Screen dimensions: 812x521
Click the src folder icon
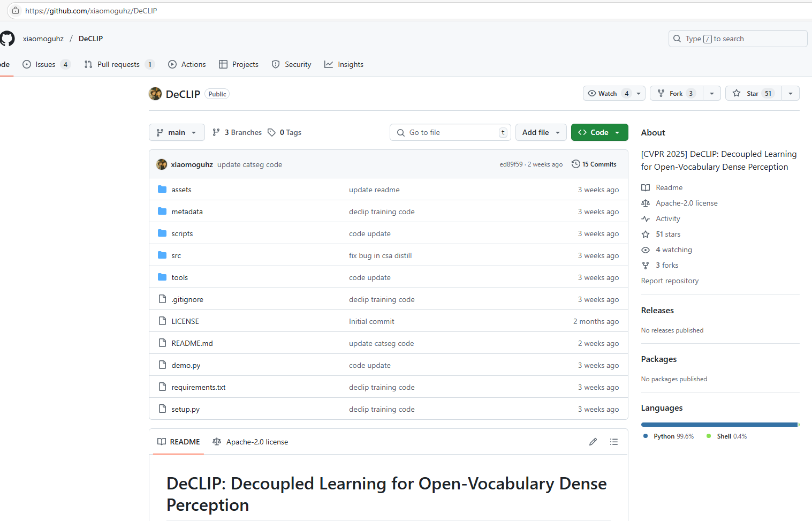click(162, 255)
